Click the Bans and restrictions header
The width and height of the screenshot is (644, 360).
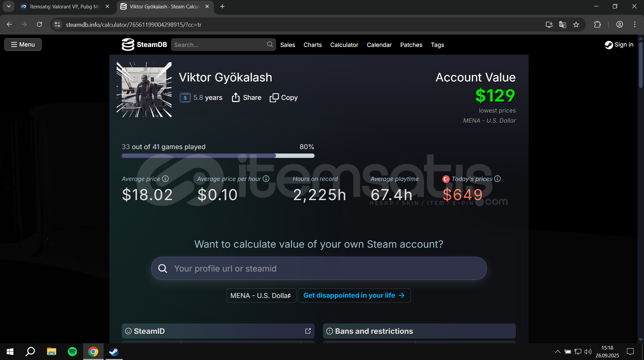[419, 331]
